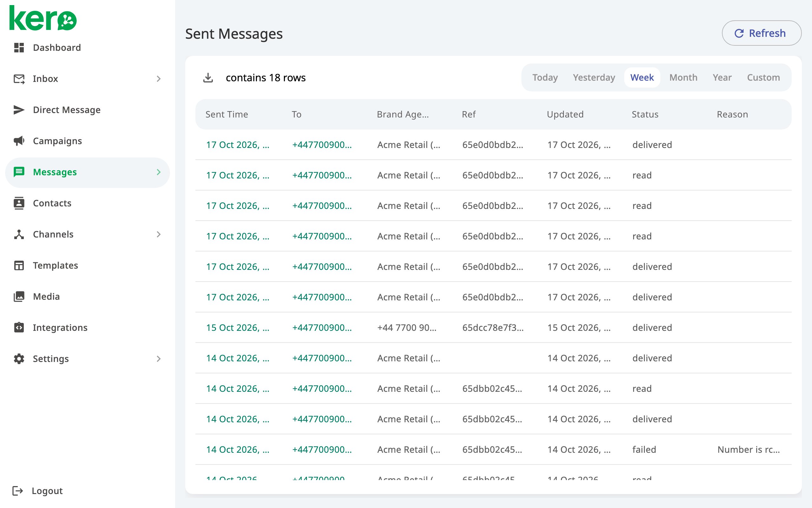Screen dimensions: 812x508
Task: Click the Status column header
Action: [x=645, y=114]
